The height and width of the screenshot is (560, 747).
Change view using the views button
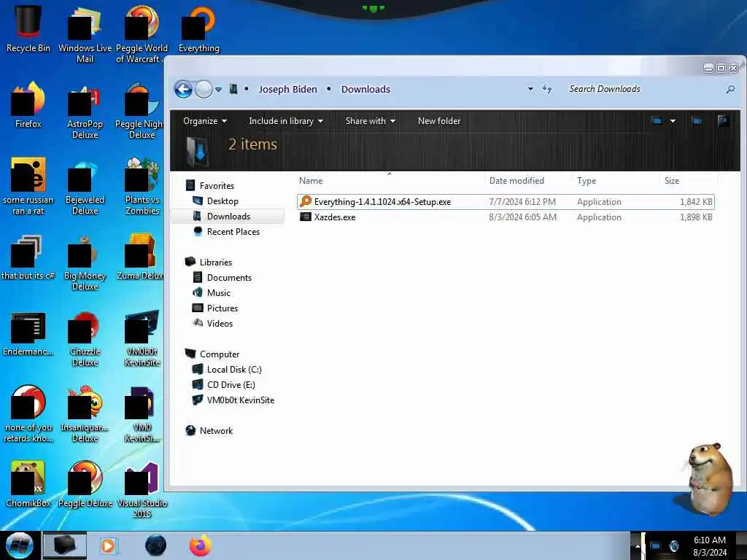tap(657, 121)
